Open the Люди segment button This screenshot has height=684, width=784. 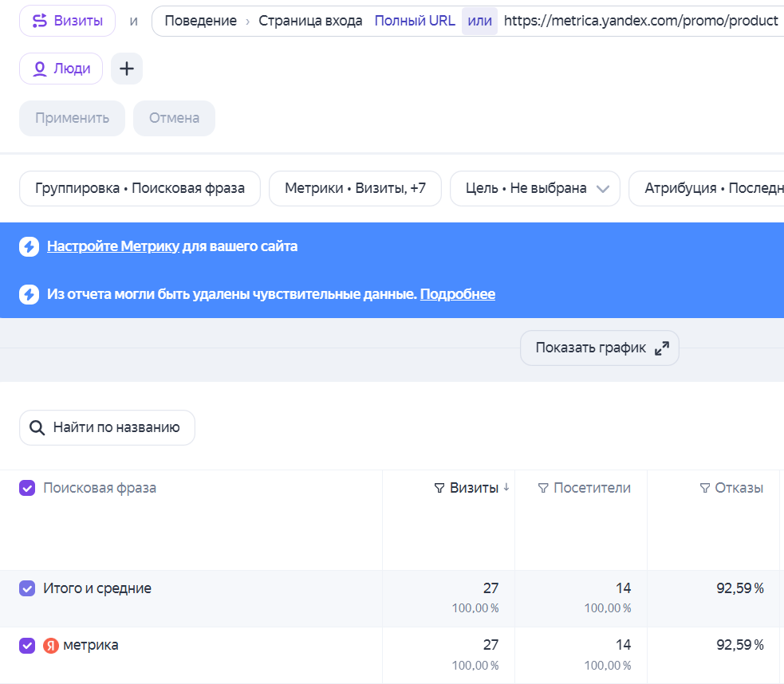61,69
